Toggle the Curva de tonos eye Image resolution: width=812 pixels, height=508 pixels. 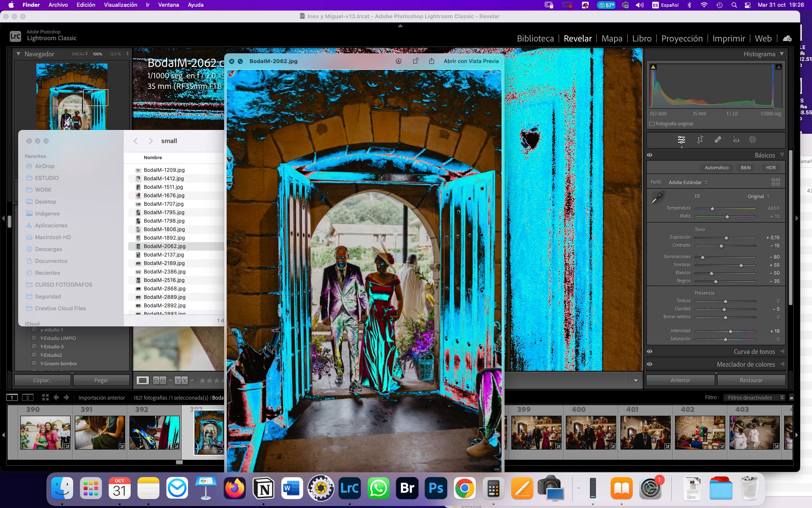coord(650,351)
